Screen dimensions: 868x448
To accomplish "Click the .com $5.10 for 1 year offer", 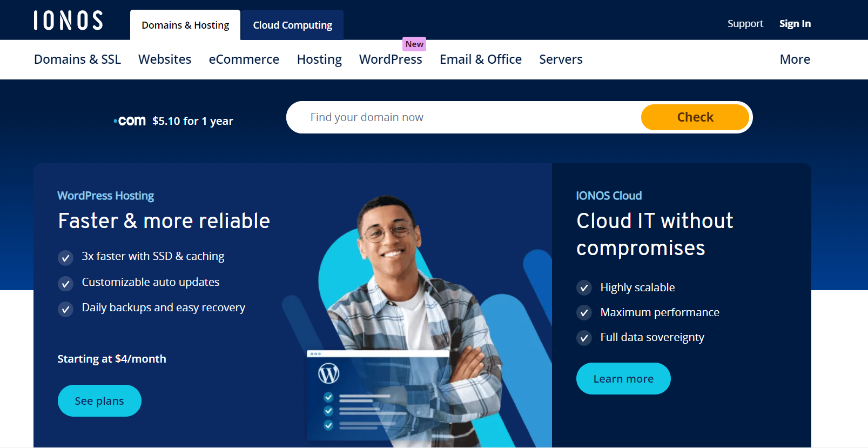I will pyautogui.click(x=173, y=121).
